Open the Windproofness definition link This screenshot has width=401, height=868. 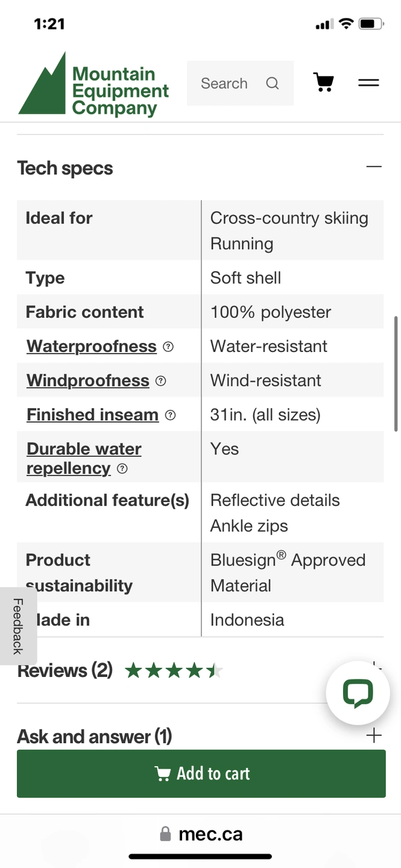(x=88, y=381)
